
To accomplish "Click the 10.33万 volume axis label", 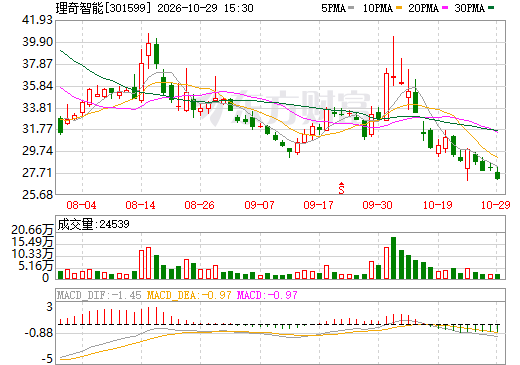I will click(x=32, y=254).
